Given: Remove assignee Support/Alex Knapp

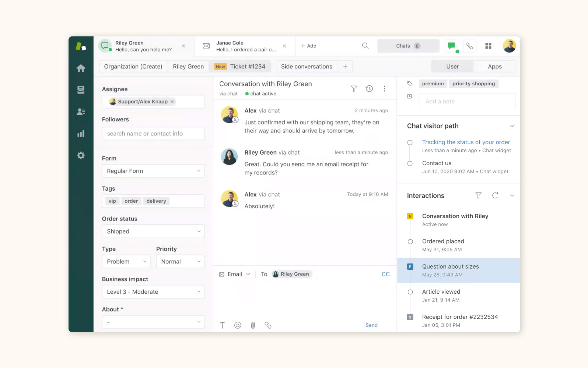Looking at the screenshot, I should [x=172, y=102].
